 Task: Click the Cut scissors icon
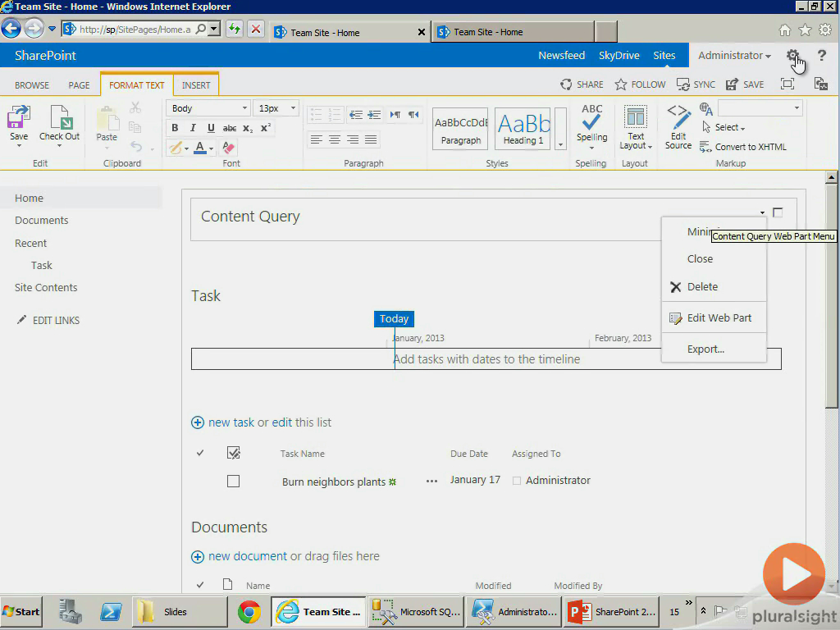[135, 108]
